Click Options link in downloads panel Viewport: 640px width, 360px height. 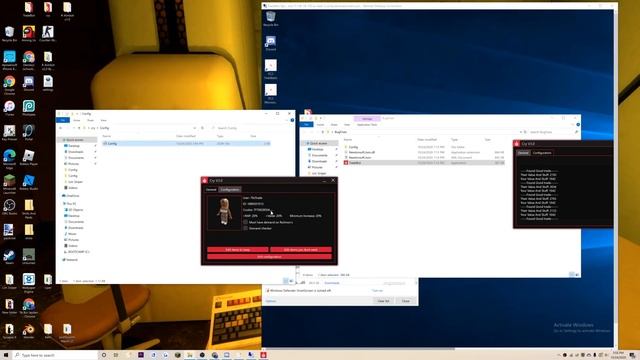click(271, 301)
